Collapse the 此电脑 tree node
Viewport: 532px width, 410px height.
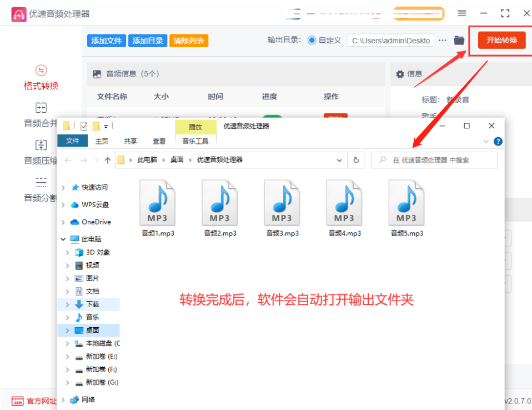tap(63, 239)
